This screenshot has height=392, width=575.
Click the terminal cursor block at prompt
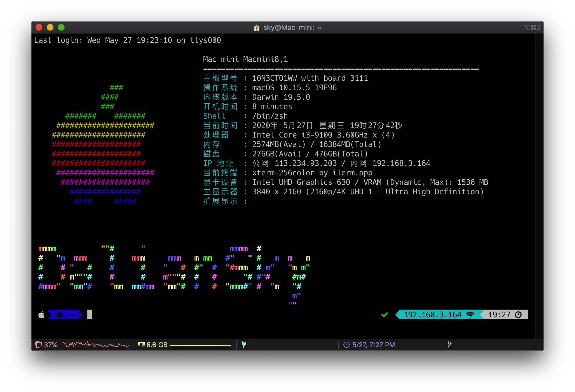coord(90,314)
